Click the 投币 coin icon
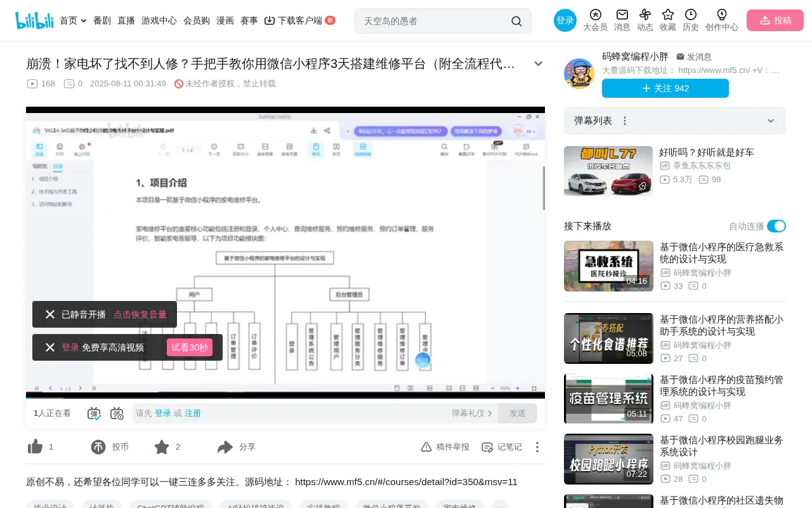 (98, 447)
